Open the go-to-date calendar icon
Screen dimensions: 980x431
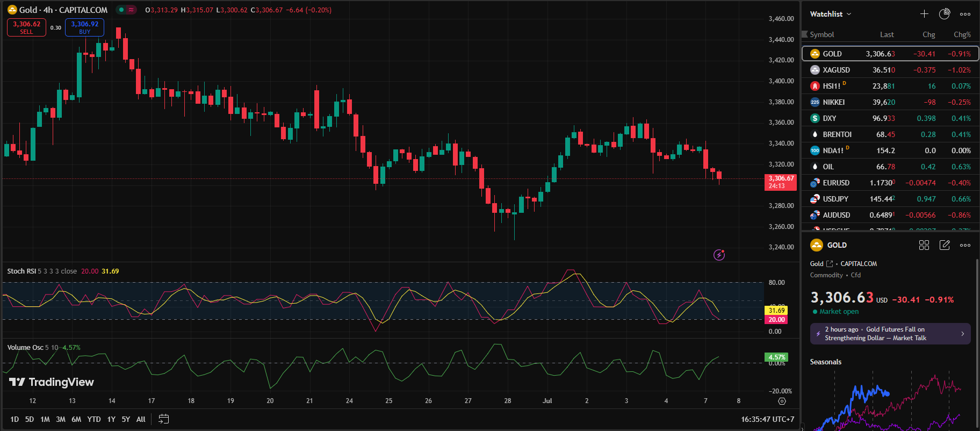tap(164, 419)
